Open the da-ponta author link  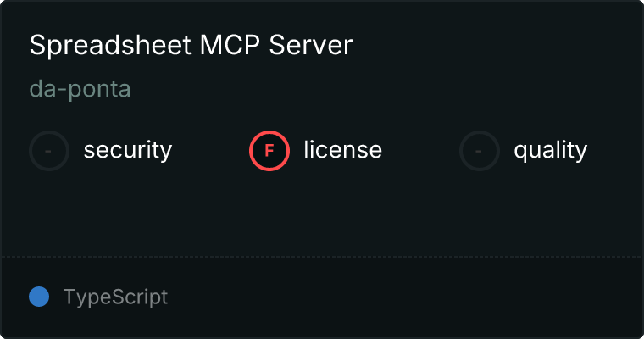click(80, 89)
